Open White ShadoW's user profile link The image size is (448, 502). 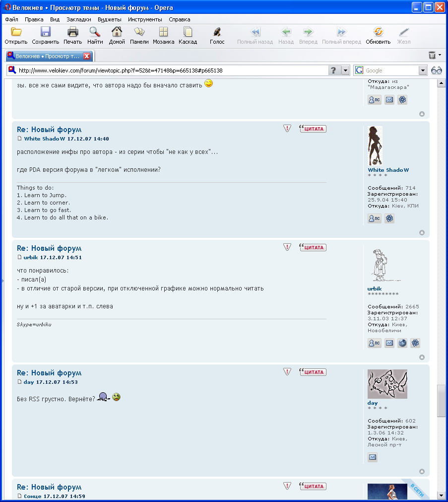coord(388,170)
